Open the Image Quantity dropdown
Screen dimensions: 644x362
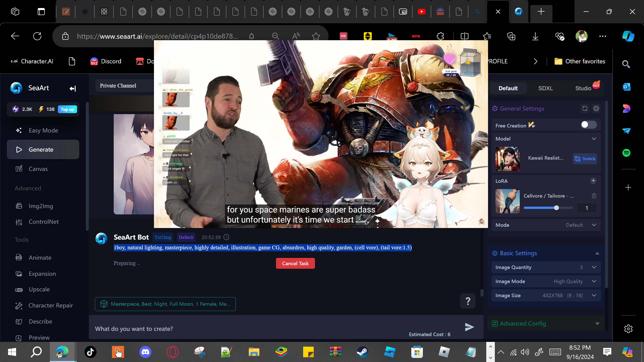pos(546,267)
